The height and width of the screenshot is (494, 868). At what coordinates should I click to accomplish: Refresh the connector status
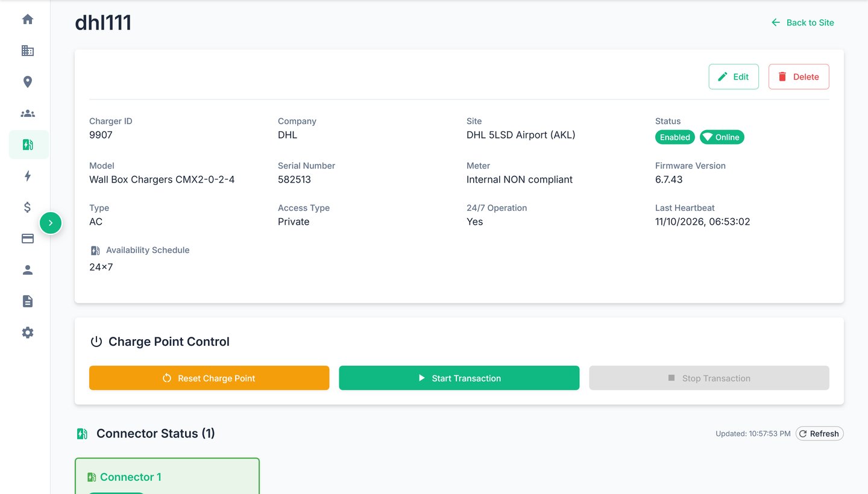819,433
